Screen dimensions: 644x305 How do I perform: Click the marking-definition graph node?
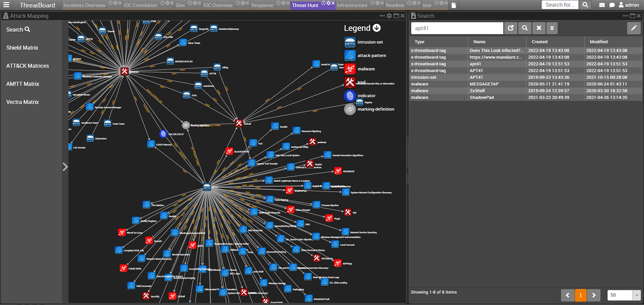click(x=185, y=125)
